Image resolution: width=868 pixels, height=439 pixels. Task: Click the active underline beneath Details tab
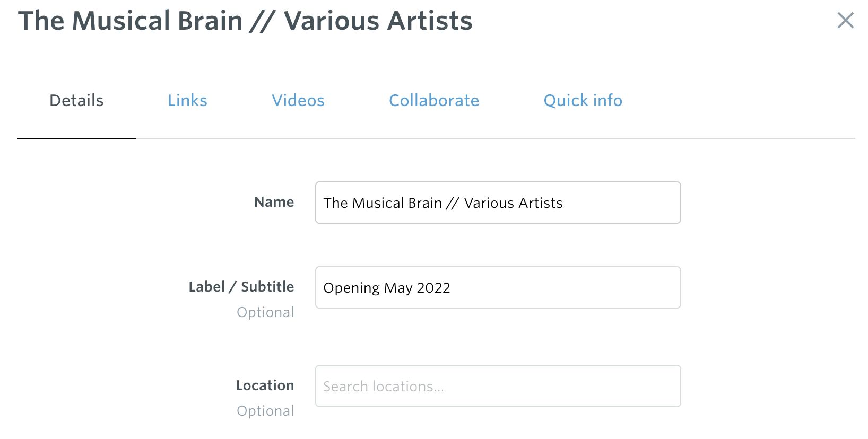[x=76, y=138]
